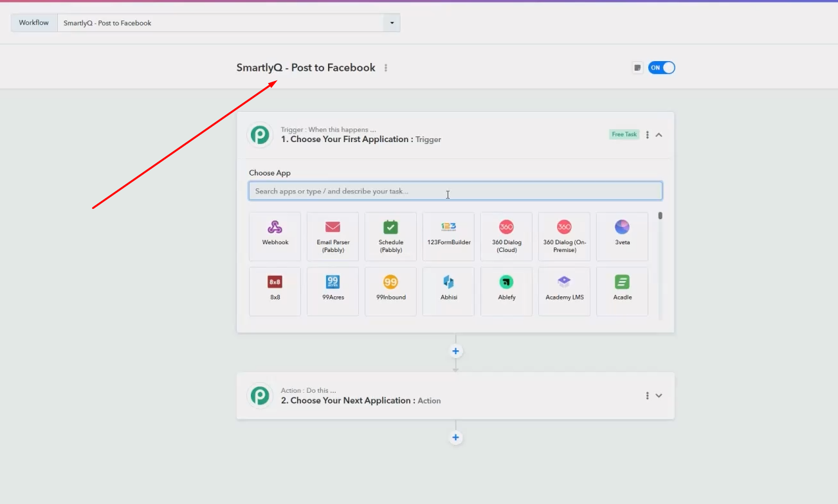Image resolution: width=838 pixels, height=504 pixels.
Task: Click the SmartlyQ - Post to Facebook title
Action: tap(306, 67)
